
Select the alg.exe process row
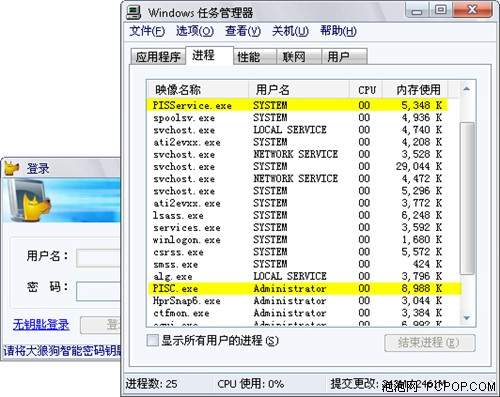(x=298, y=276)
